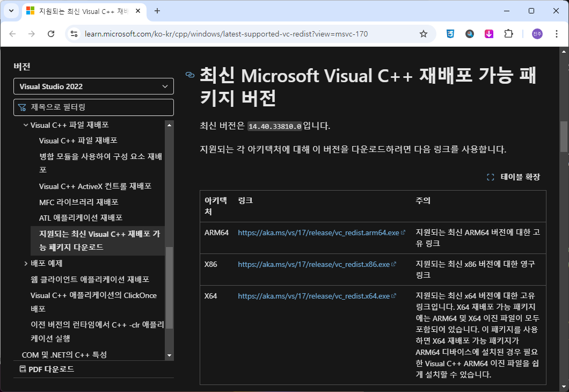Open the pink download-arrow extension icon
569x392 pixels.
coord(489,34)
